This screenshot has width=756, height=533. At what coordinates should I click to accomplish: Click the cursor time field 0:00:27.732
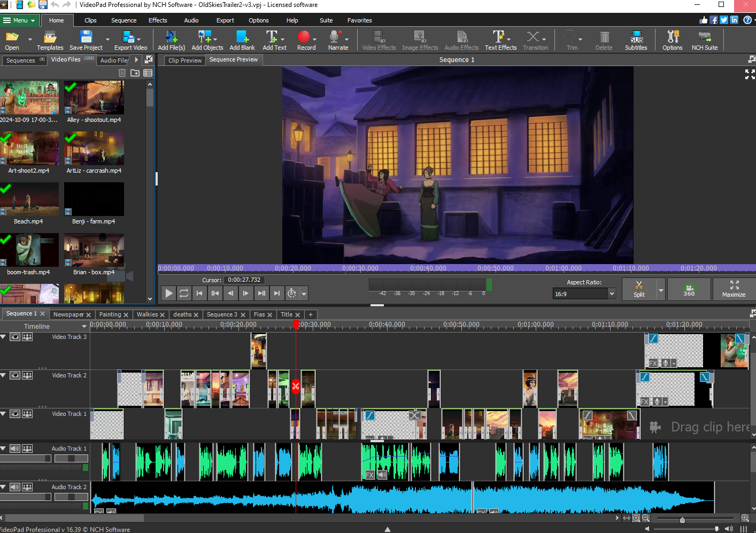244,280
